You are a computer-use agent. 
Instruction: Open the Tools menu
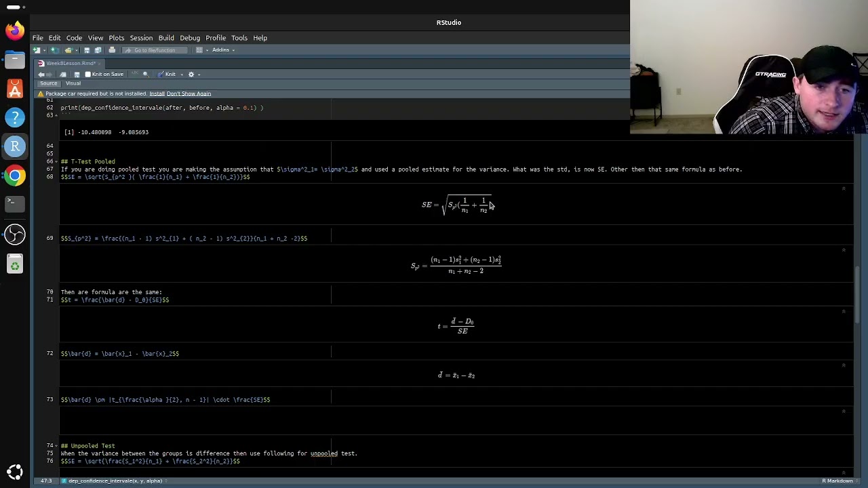[239, 38]
